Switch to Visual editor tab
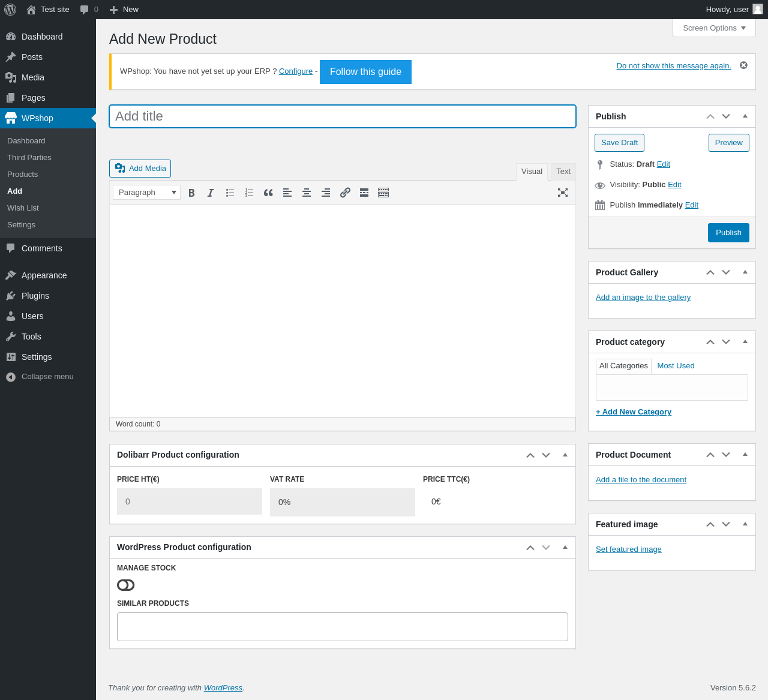Viewport: 768px width, 700px height. click(532, 172)
